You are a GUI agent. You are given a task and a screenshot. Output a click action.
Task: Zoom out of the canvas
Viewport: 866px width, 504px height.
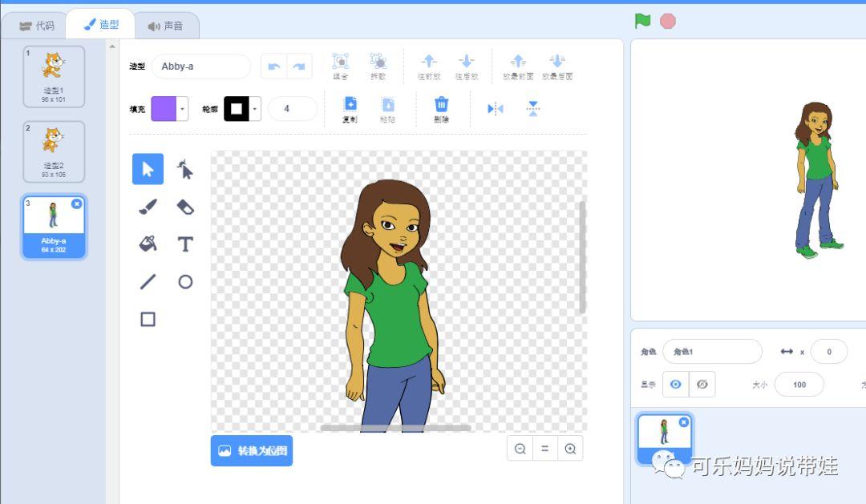point(520,449)
